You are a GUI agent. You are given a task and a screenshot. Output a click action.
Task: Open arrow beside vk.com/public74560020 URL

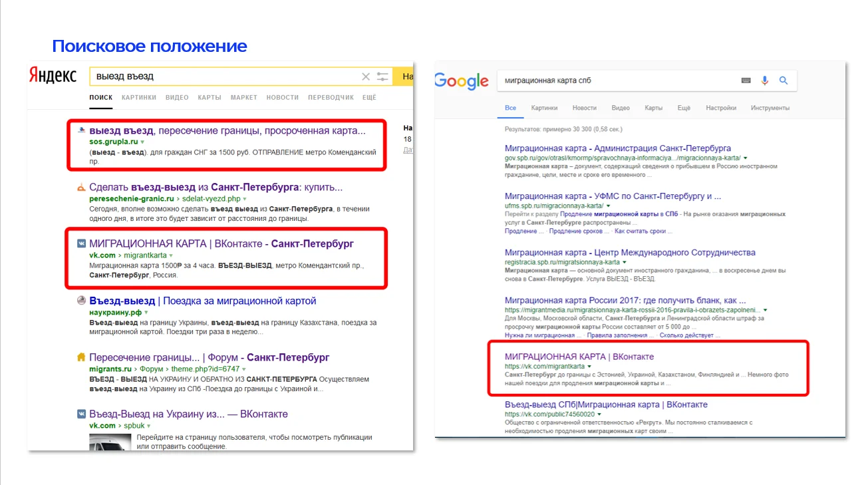click(x=599, y=414)
